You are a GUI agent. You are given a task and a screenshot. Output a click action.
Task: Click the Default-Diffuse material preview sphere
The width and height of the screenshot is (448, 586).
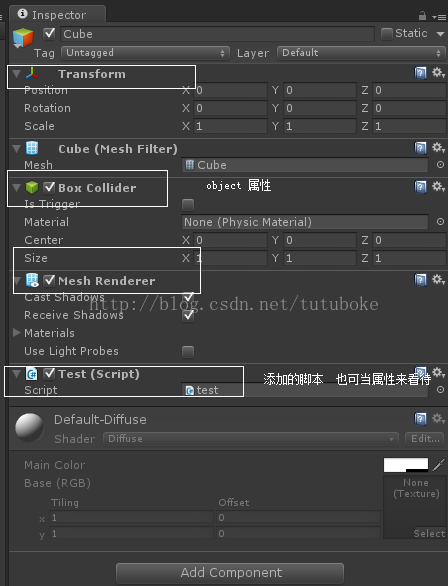coord(29,428)
